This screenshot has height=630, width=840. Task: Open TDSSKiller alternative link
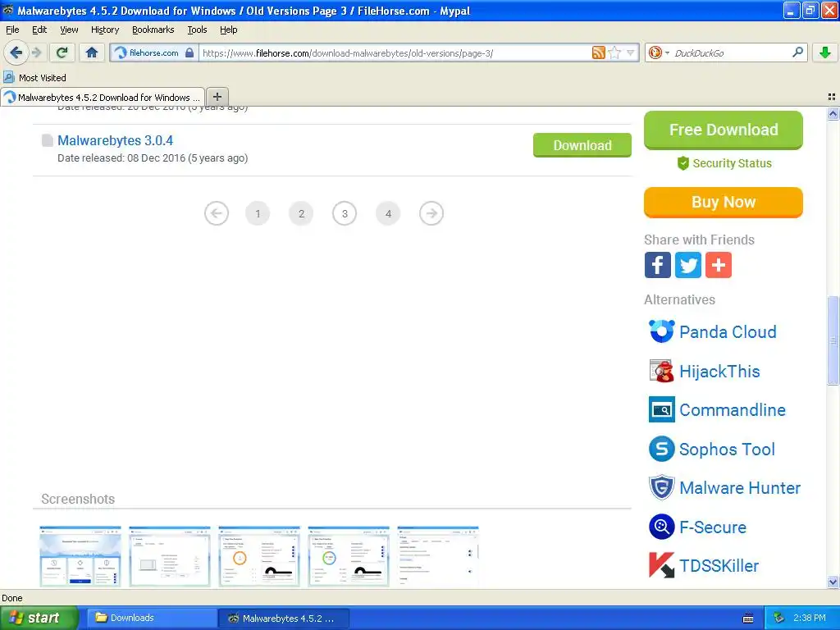coord(719,566)
